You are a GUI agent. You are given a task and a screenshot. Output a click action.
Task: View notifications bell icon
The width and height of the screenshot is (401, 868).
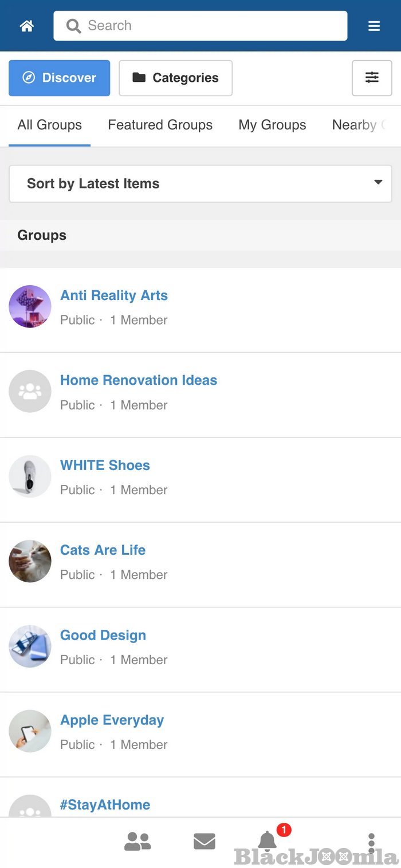point(268,841)
